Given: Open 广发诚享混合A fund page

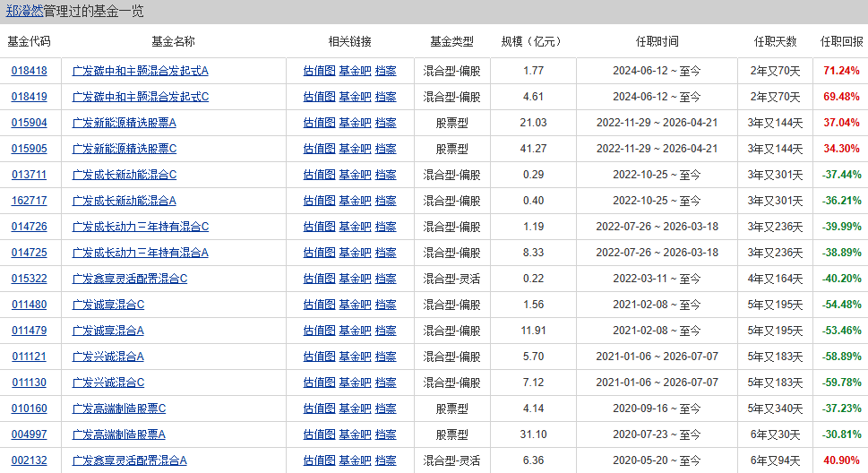Looking at the screenshot, I should tap(108, 331).
